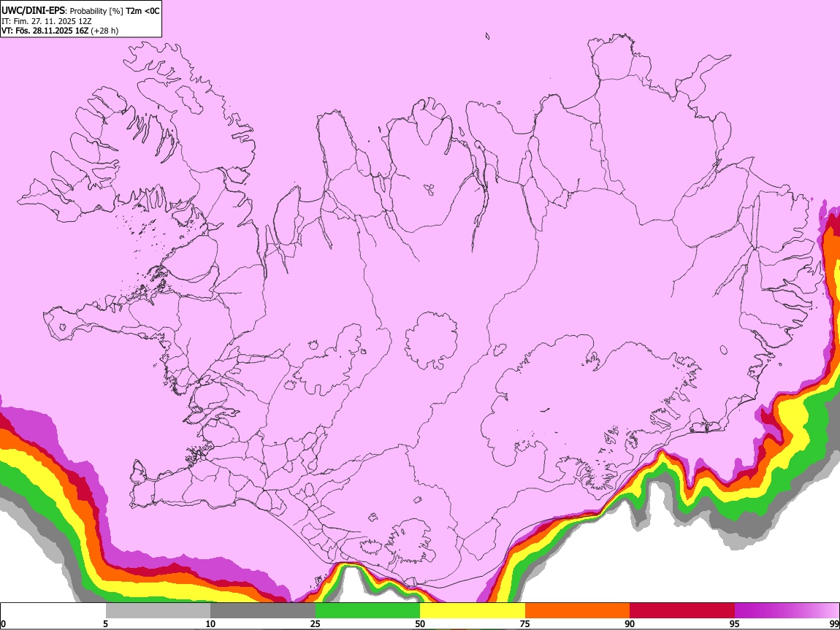The width and height of the screenshot is (840, 630).
Task: Click the white 0–5 legend segment
Action: [53, 611]
